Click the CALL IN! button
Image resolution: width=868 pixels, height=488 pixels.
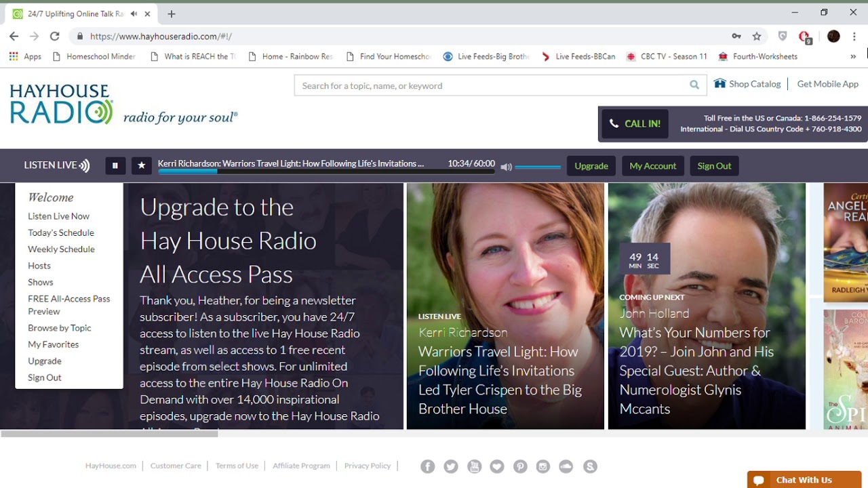pyautogui.click(x=635, y=124)
